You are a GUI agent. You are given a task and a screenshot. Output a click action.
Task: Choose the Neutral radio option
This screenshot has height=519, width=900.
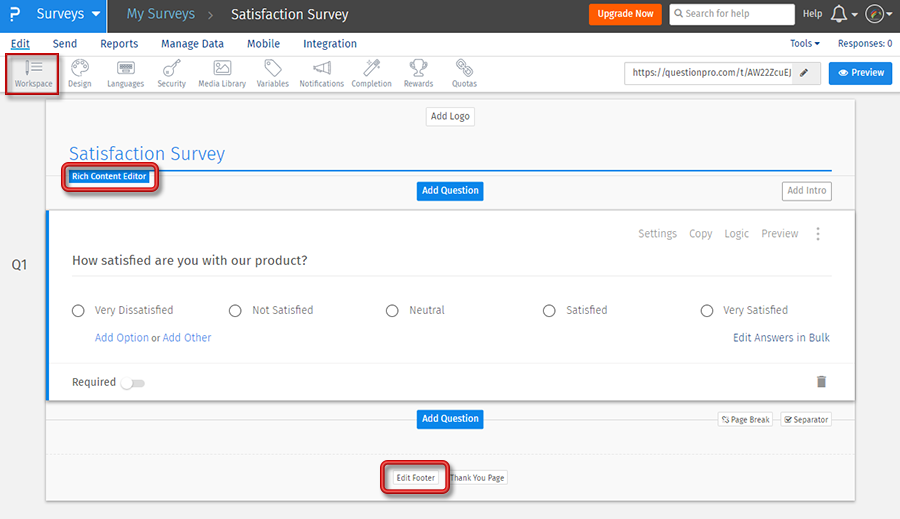pos(392,311)
